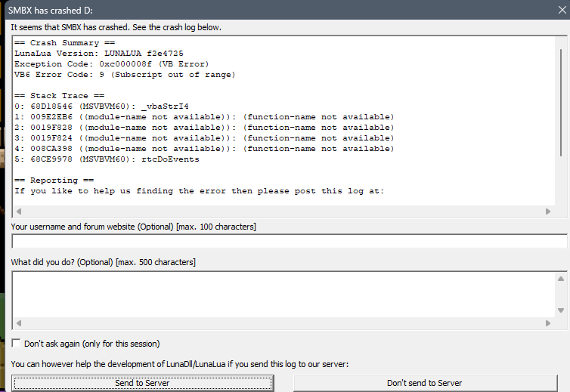
Task: Click the Exception Code 0xc000008f line
Action: tap(112, 64)
